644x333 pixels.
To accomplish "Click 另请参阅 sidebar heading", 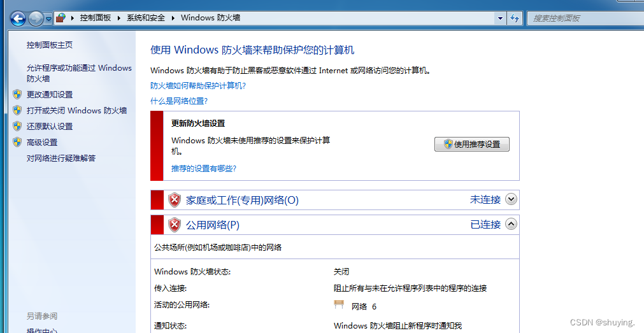I will tap(42, 316).
